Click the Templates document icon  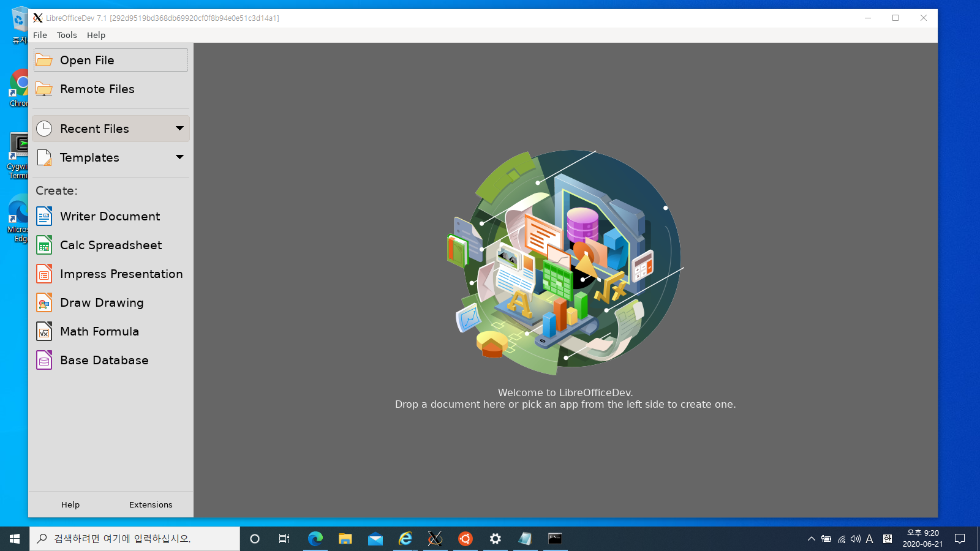click(44, 157)
